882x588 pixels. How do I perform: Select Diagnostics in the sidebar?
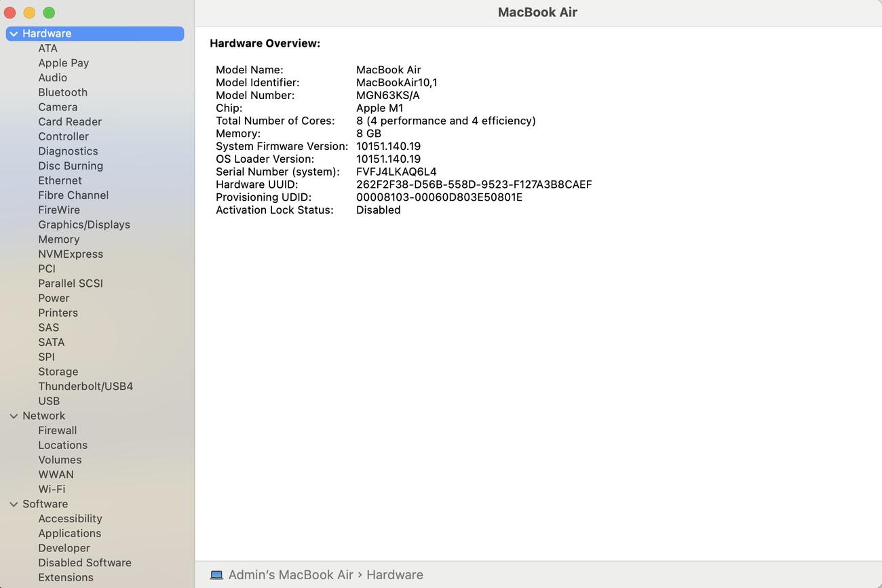[x=68, y=151]
